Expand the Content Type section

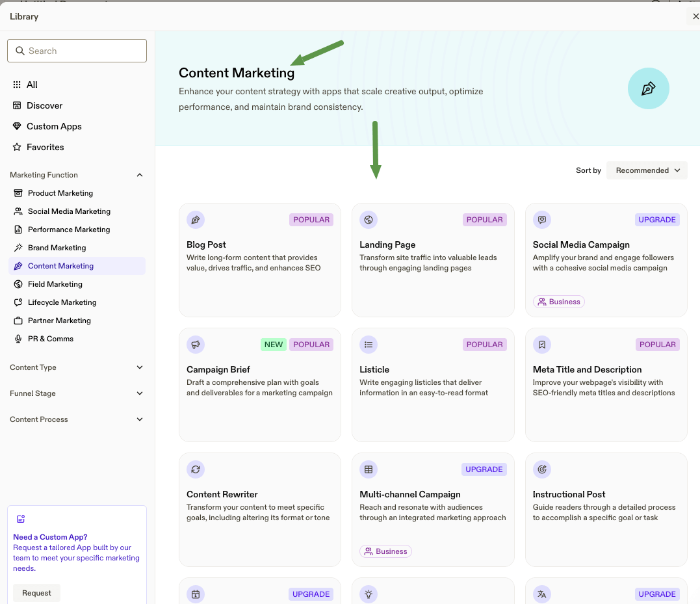click(x=140, y=367)
